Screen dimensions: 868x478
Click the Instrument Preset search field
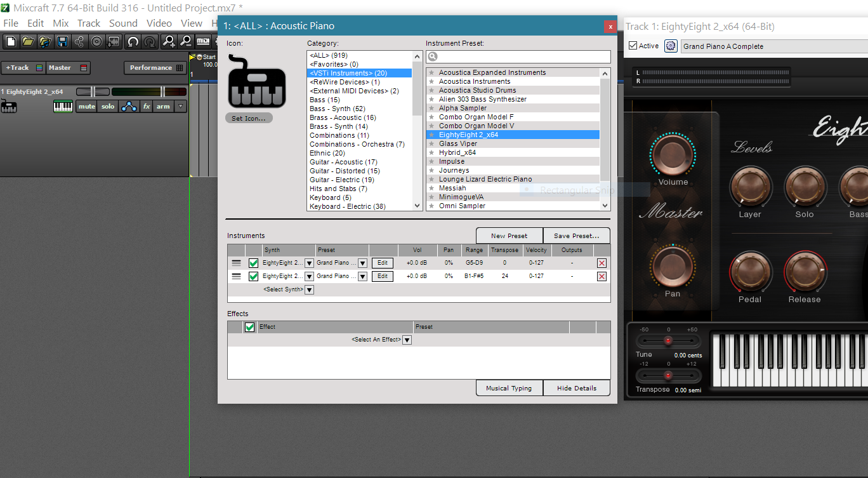[x=518, y=56]
